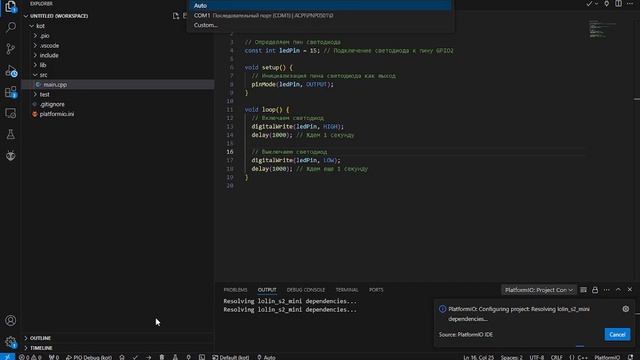
Task: Switch to the OUTPUT tab
Action: [x=267, y=290]
